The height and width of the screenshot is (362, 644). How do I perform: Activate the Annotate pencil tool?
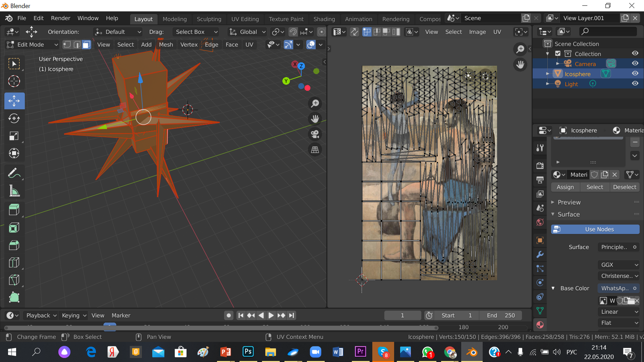pyautogui.click(x=14, y=173)
